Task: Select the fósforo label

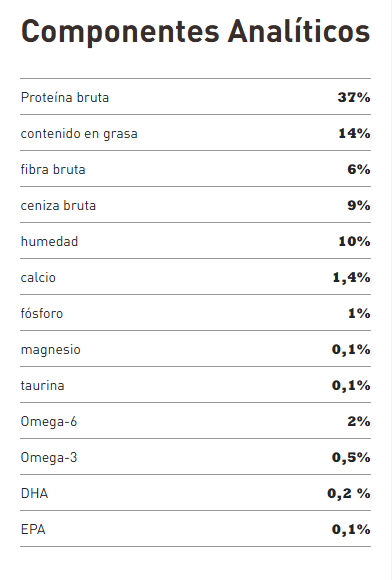Action: (x=42, y=313)
